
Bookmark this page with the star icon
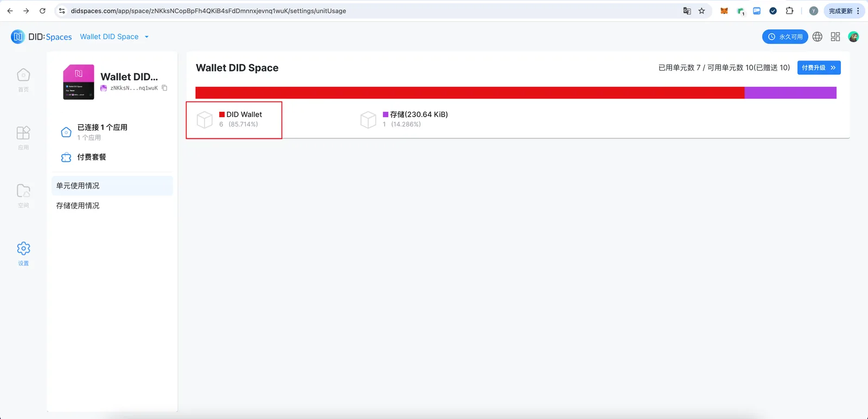(x=701, y=11)
